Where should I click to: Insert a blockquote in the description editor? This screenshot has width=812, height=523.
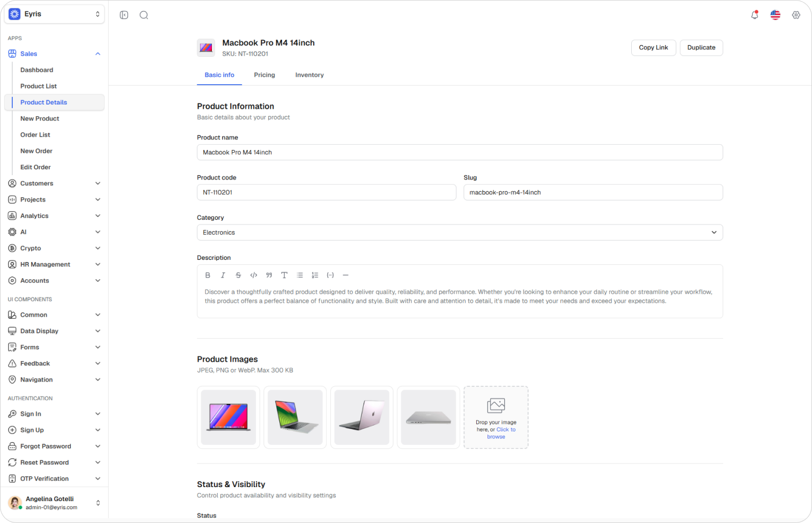click(269, 275)
